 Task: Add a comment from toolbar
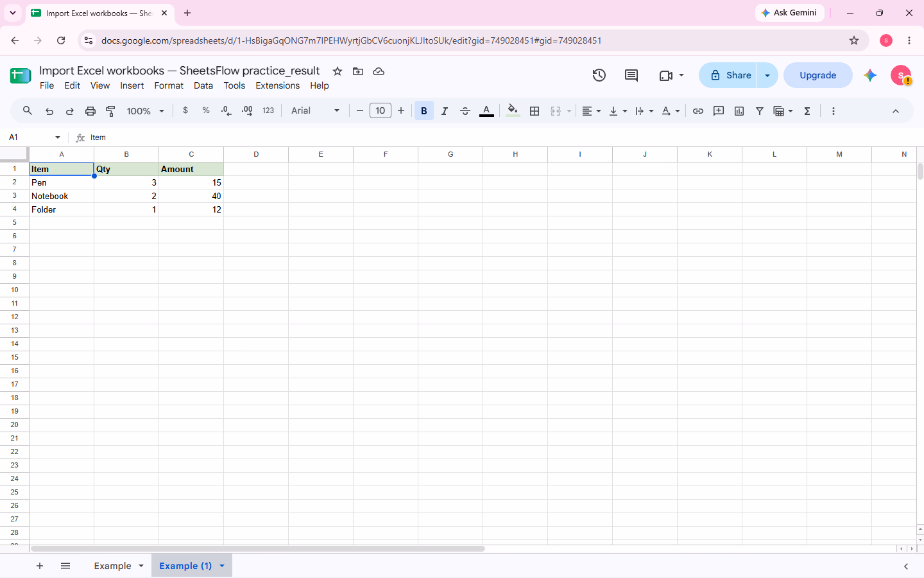[719, 111]
